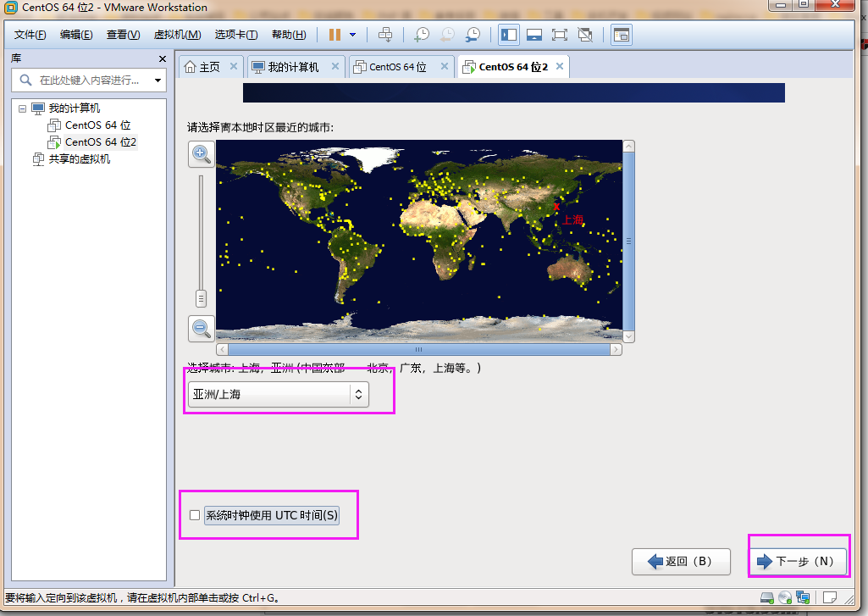
Task: Enable system clock uses UTC checkbox
Action: [x=196, y=515]
